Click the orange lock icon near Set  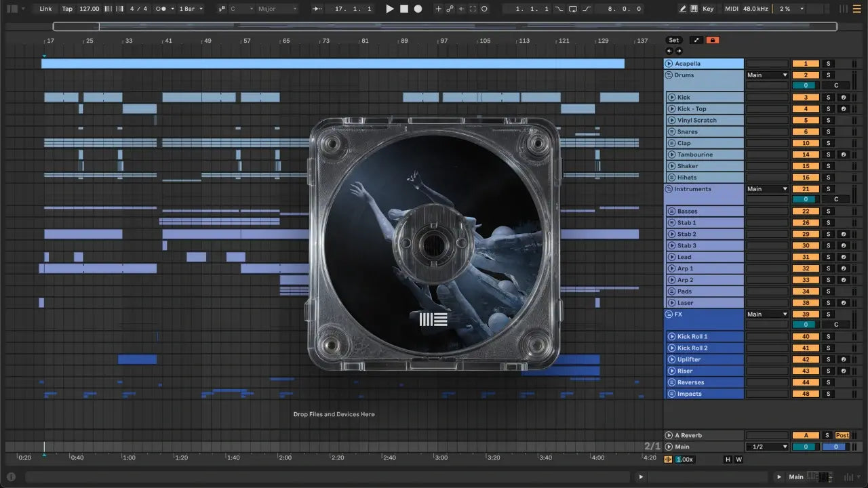coord(712,40)
